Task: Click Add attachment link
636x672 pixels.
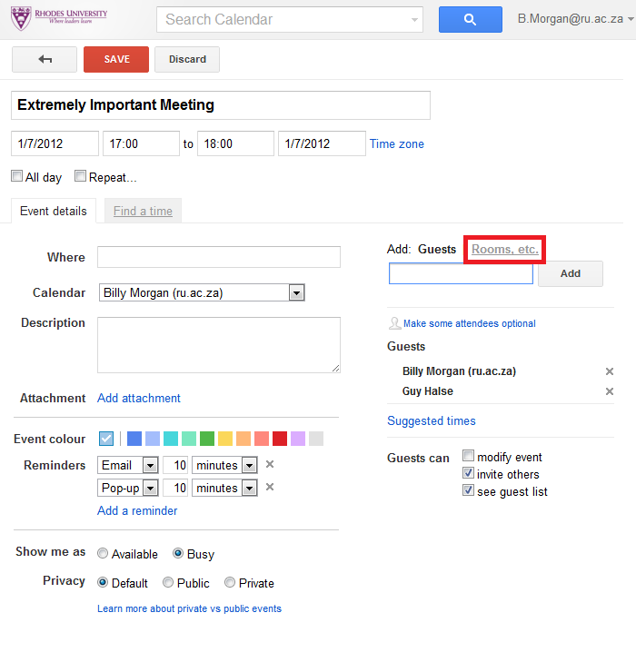Action: click(138, 398)
